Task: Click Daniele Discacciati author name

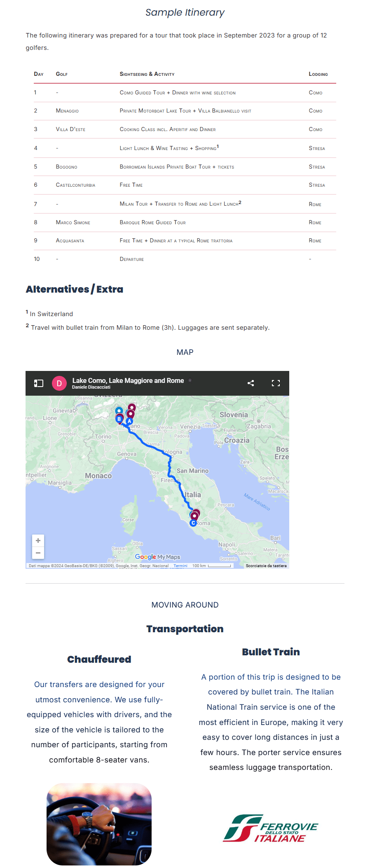Action: tap(91, 387)
